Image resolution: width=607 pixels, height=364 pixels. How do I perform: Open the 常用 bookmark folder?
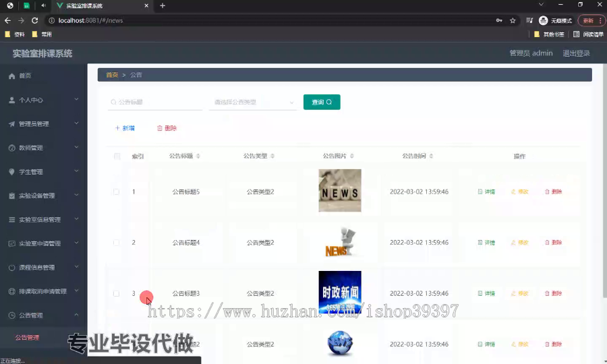42,34
